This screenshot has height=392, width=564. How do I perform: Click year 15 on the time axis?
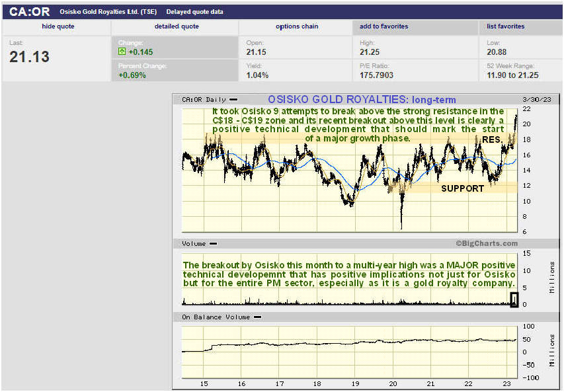point(204,383)
